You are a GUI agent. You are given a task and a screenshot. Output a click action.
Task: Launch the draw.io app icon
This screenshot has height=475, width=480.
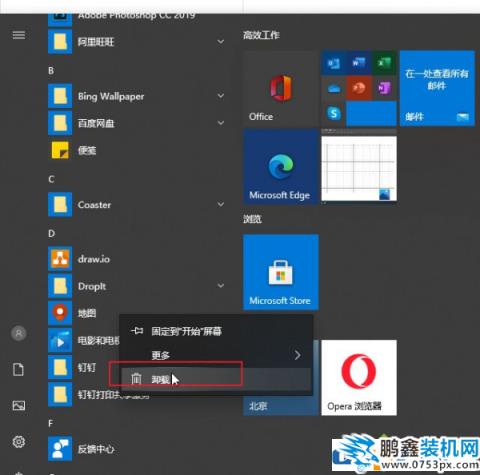(x=60, y=258)
